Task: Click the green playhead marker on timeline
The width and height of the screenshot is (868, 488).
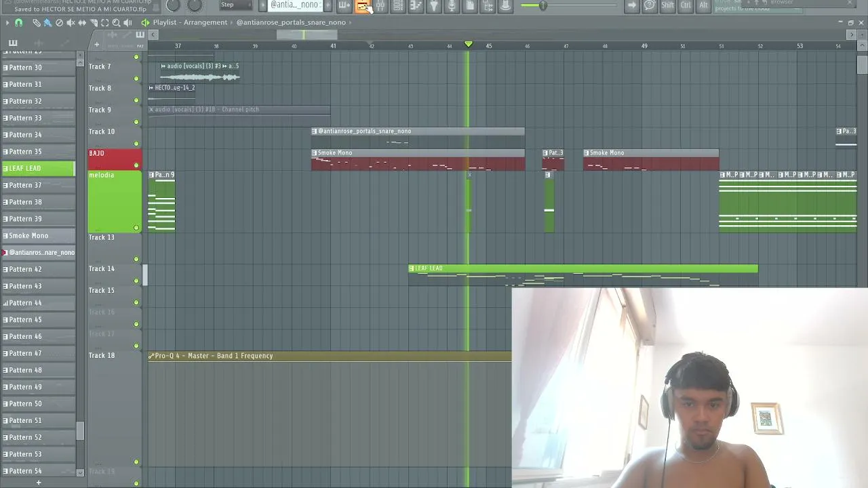Action: pyautogui.click(x=468, y=45)
